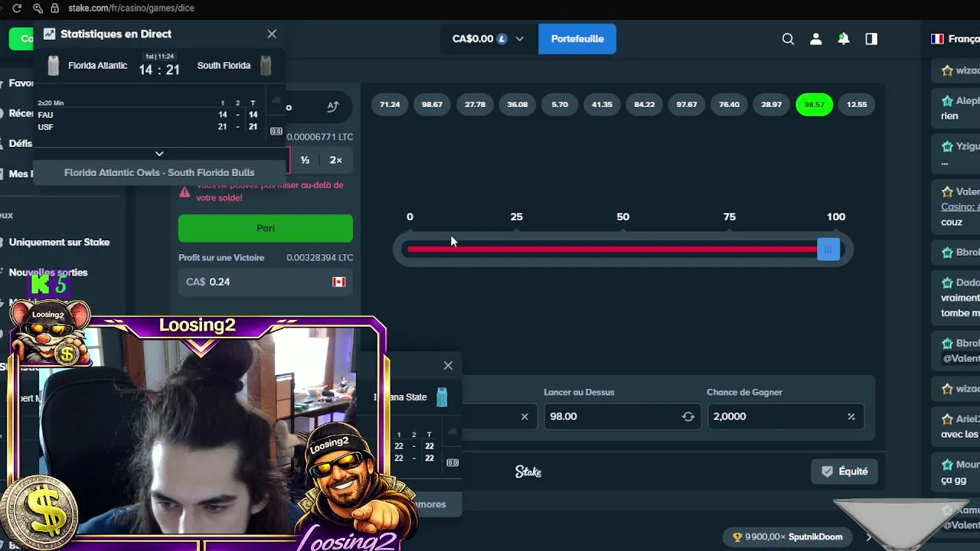
Task: Swap roll over/under with refresh icon
Action: 688,416
